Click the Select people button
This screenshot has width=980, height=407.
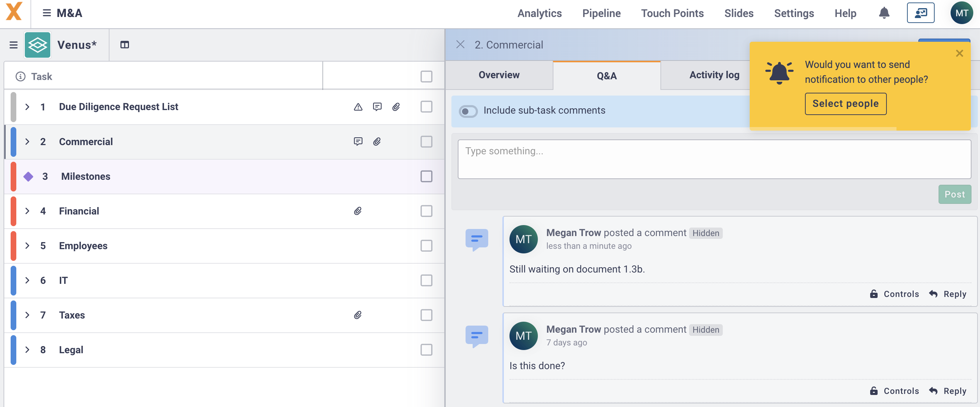coord(845,104)
